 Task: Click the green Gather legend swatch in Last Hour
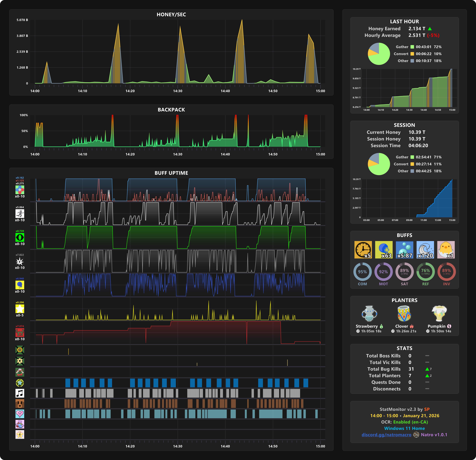point(412,47)
